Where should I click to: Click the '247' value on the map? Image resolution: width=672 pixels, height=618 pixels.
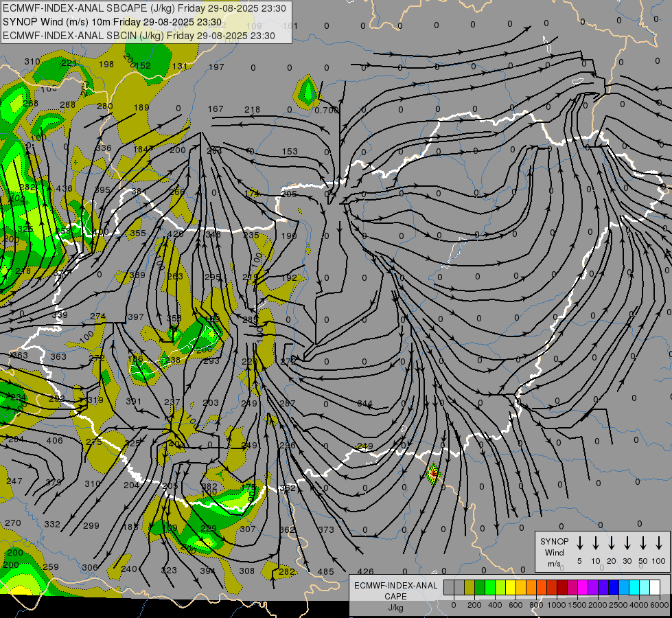(14, 481)
